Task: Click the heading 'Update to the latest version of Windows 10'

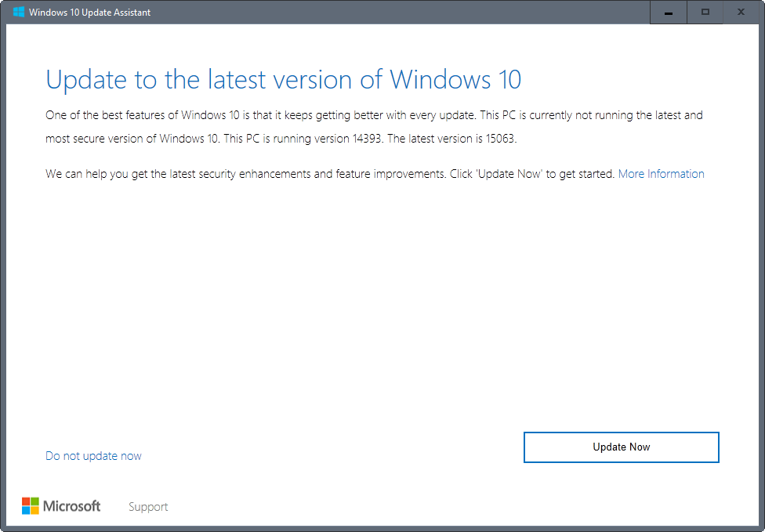Action: [x=284, y=79]
